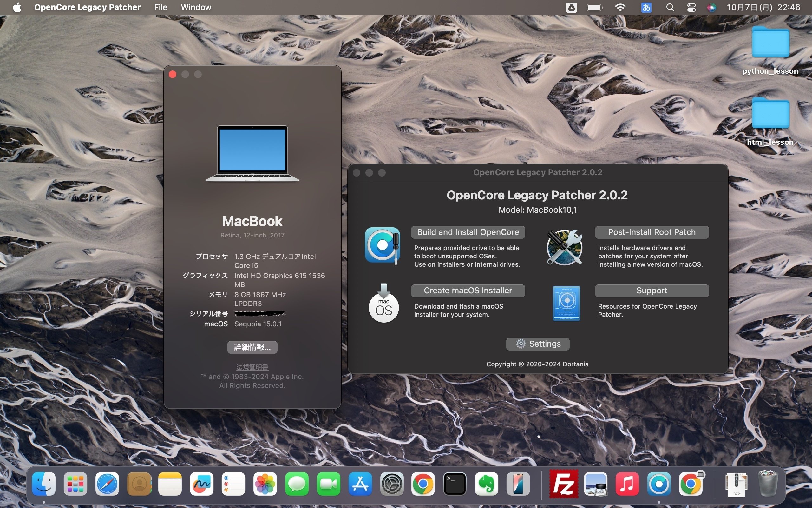Screen dimensions: 812x508
Task: Click 詳細情報... button in About window
Action: [252, 347]
